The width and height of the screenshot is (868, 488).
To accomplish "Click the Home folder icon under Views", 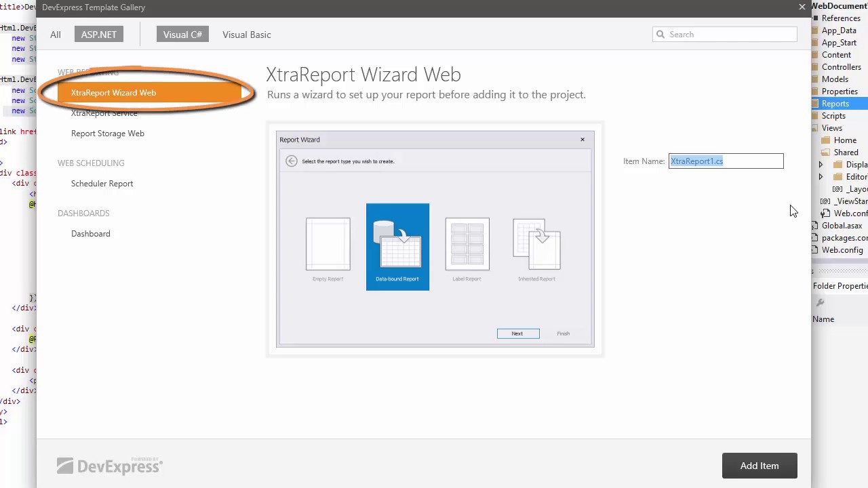I will point(825,140).
